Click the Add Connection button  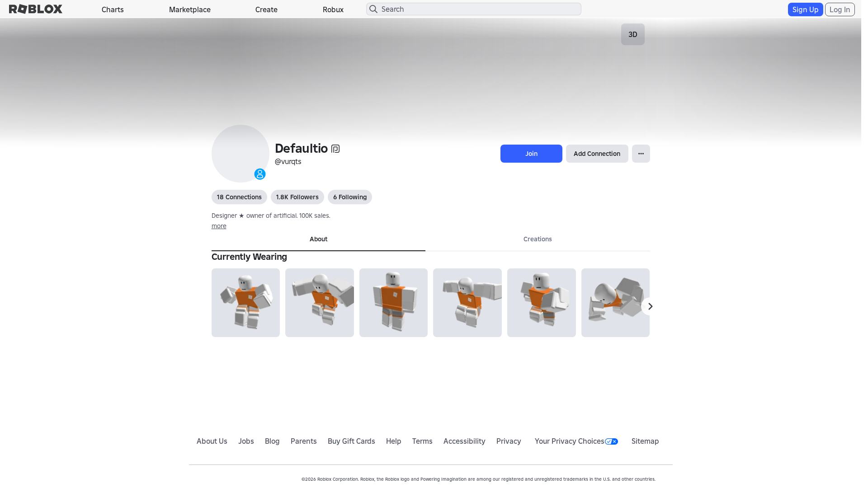coord(597,154)
